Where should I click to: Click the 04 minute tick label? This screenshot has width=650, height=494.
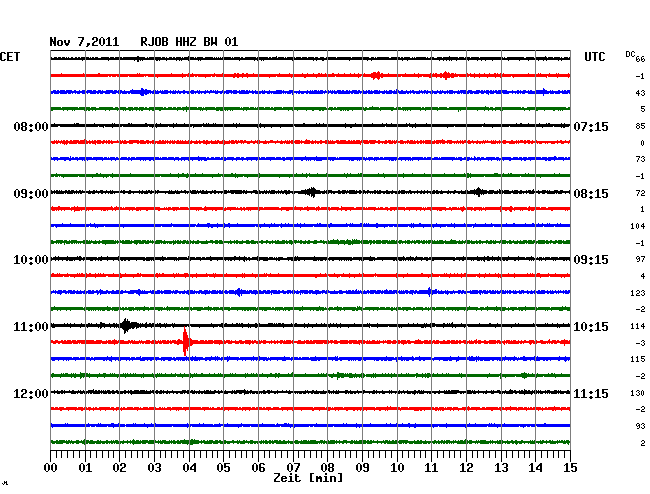coord(189,468)
